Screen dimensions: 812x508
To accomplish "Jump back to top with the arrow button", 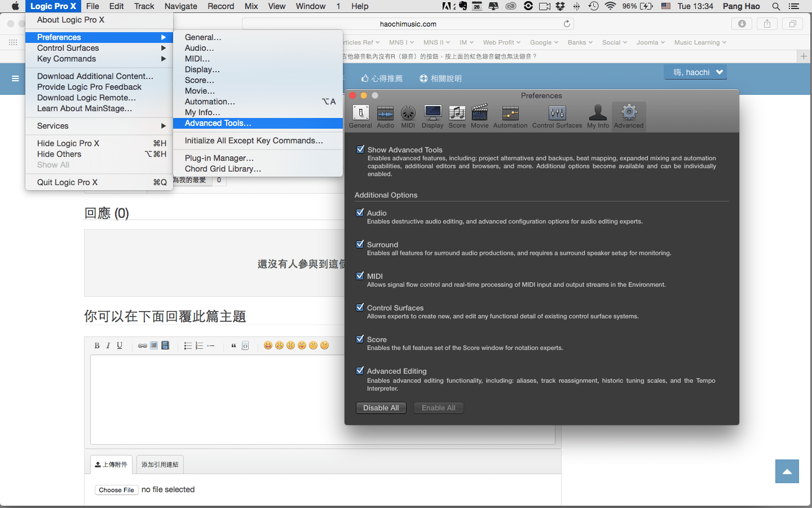I will 787,471.
